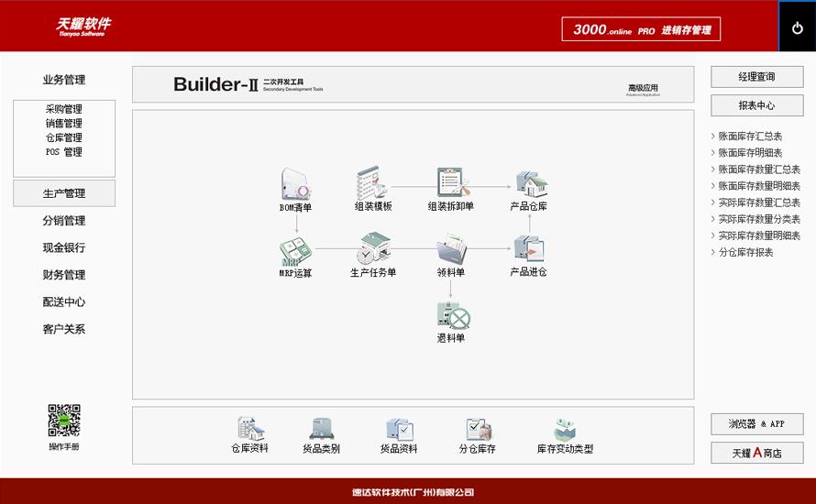Click the 经理查询 button
Image resolution: width=816 pixels, height=504 pixels.
(756, 77)
